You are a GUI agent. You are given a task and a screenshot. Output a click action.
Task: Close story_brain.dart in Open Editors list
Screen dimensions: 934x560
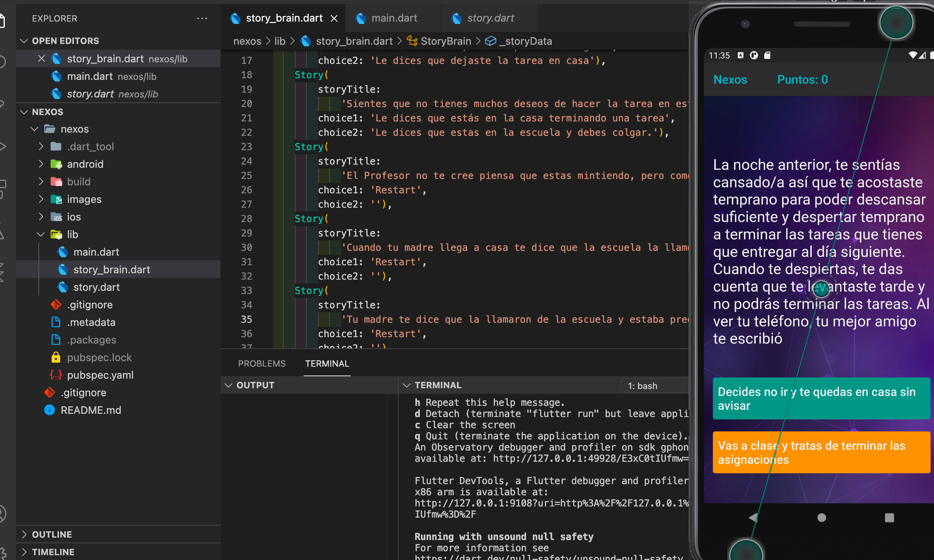[42, 59]
